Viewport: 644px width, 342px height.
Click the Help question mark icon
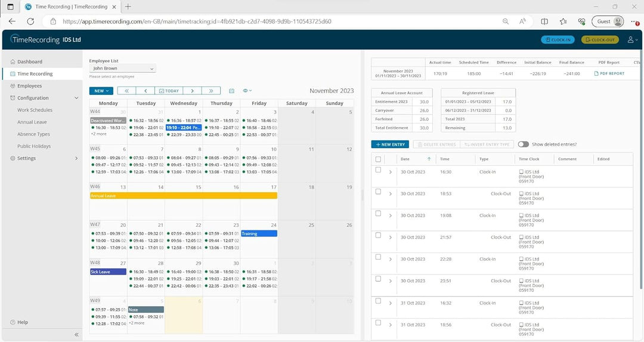click(13, 322)
